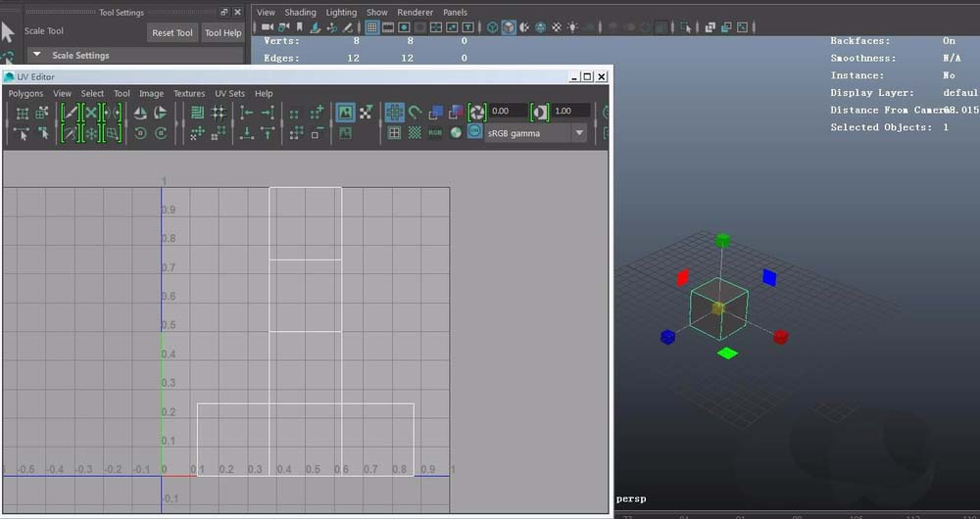Click the select tool arrow icon
This screenshot has width=980, height=519.
click(x=8, y=31)
